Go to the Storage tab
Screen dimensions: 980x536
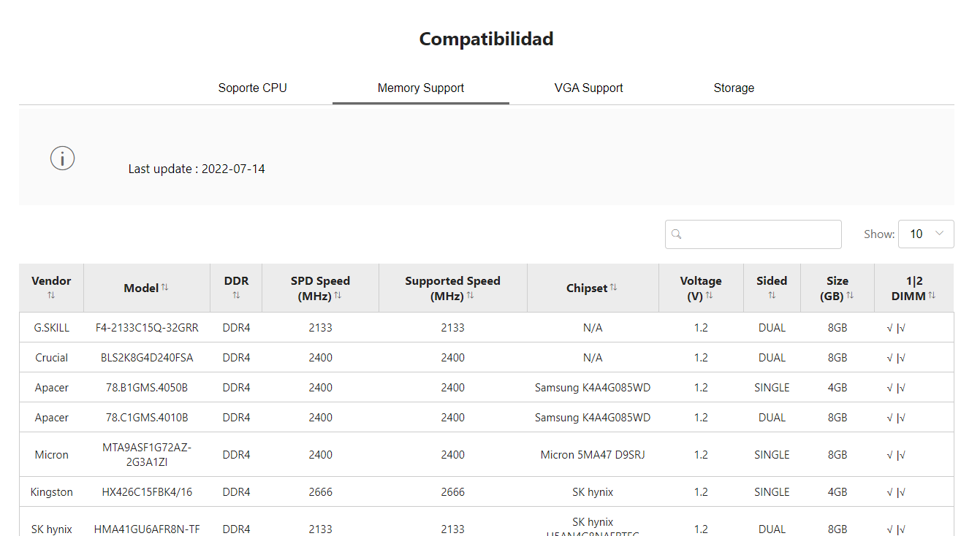coord(734,88)
